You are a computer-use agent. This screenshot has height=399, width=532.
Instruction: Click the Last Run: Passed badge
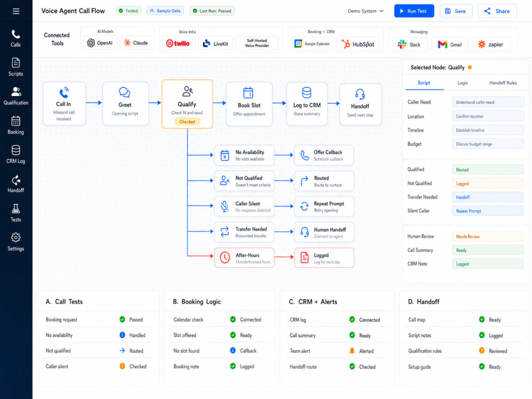(212, 11)
